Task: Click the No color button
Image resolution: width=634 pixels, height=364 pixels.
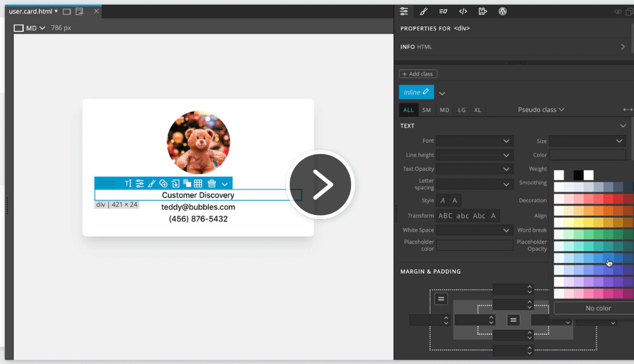Action: click(598, 308)
